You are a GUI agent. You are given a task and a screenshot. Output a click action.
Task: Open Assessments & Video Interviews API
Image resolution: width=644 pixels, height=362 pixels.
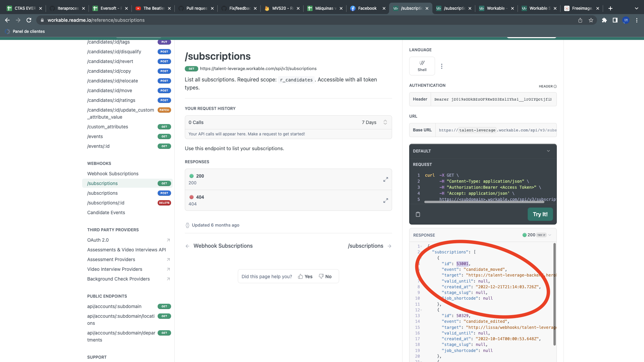click(x=126, y=250)
